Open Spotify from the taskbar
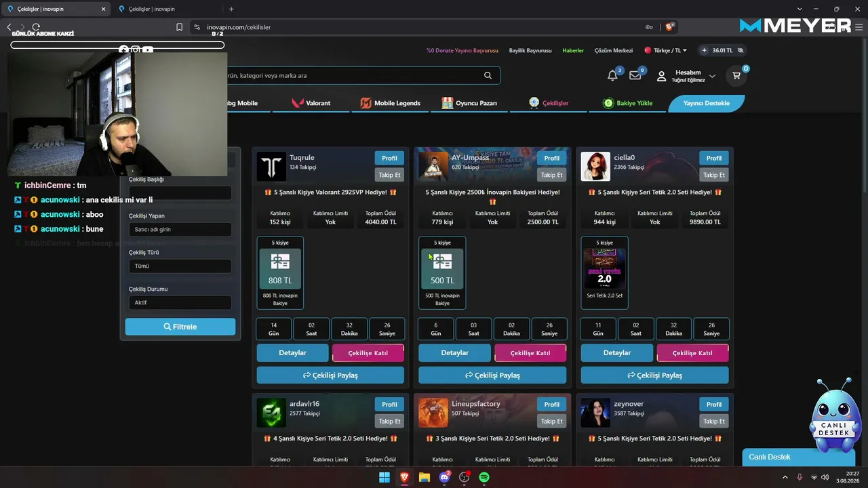The image size is (868, 488). pos(484,477)
